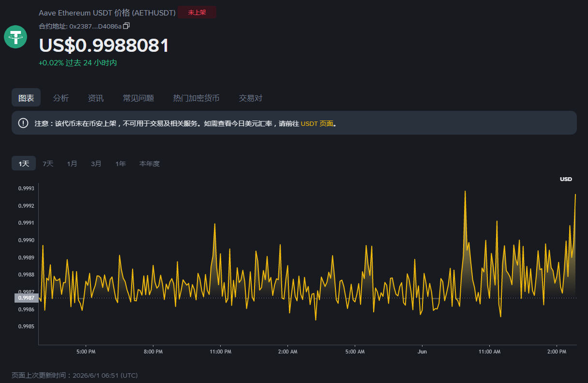Click the 未上架 status badge
Screen dimensions: 588x383
tap(197, 13)
